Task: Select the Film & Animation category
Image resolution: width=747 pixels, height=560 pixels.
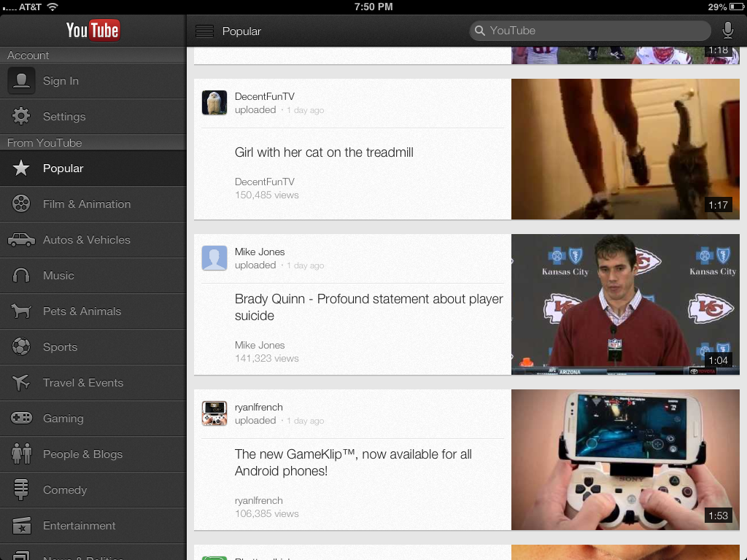Action: tap(93, 204)
